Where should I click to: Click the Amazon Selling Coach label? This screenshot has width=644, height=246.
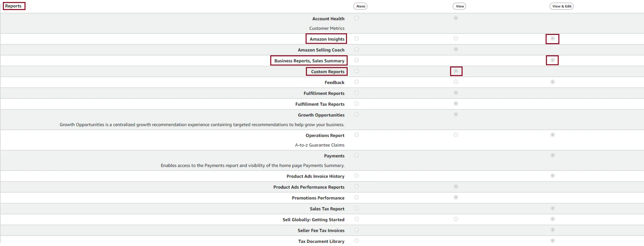[321, 50]
